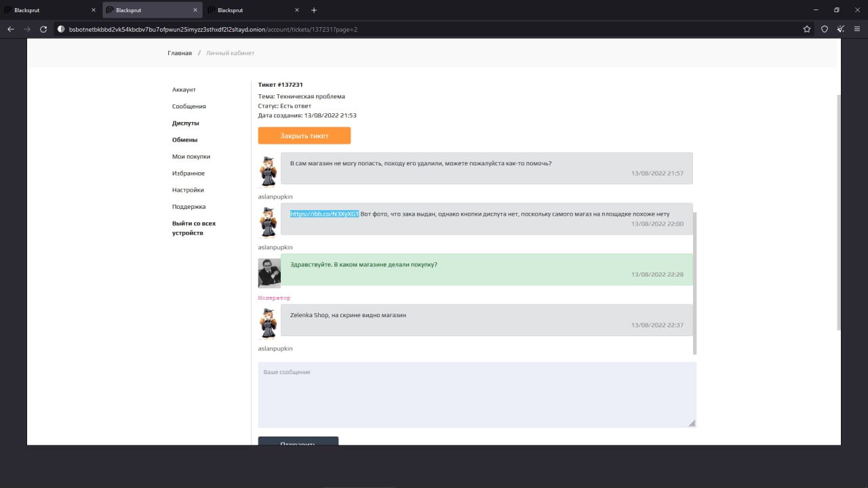Open Избранное in the sidebar
Viewport: 868px width, 488px height.
click(x=189, y=174)
